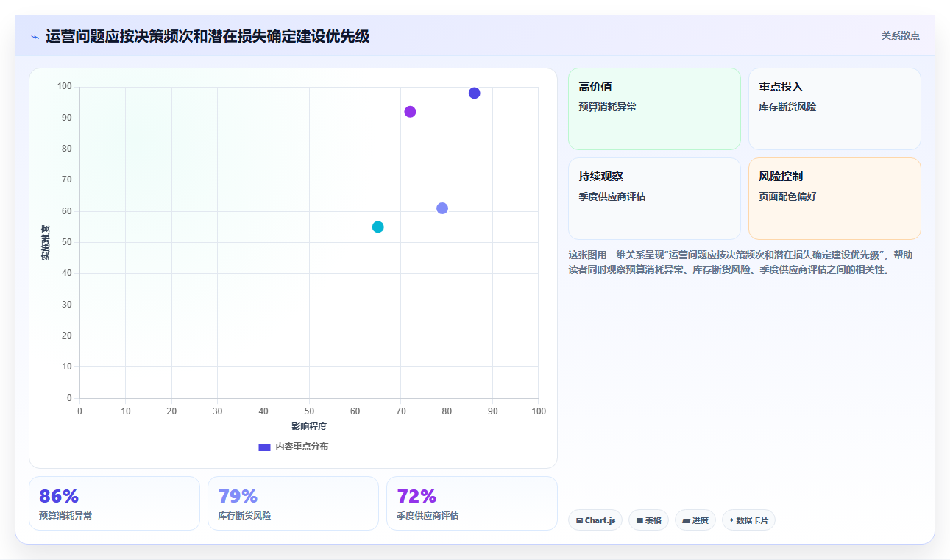Click the lightning icon beside the title
The height and width of the screenshot is (560, 950).
[35, 37]
